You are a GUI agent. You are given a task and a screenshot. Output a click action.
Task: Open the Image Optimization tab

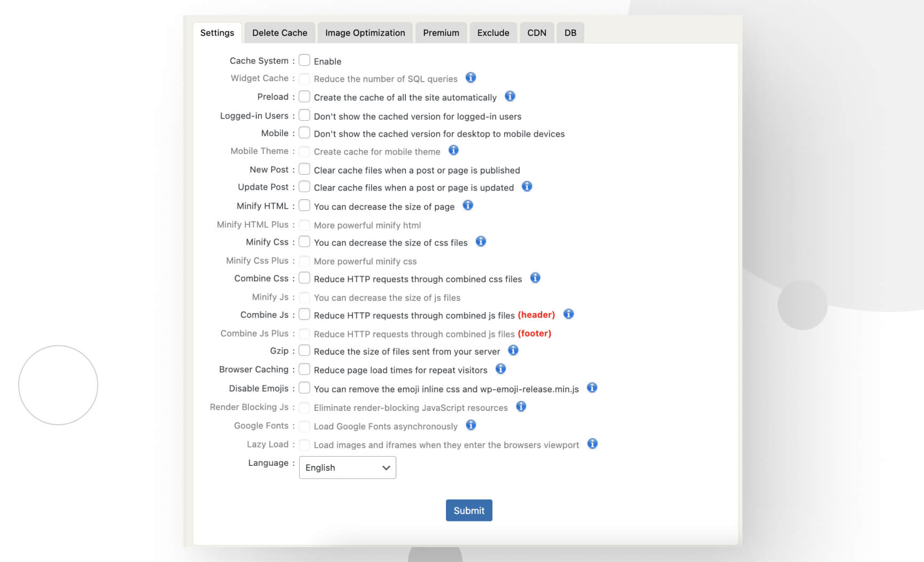pyautogui.click(x=365, y=33)
